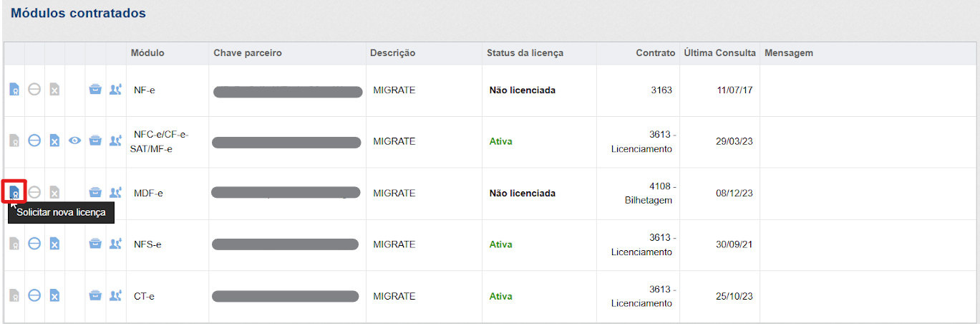
Task: Click the Última Consulta column header
Action: (719, 53)
